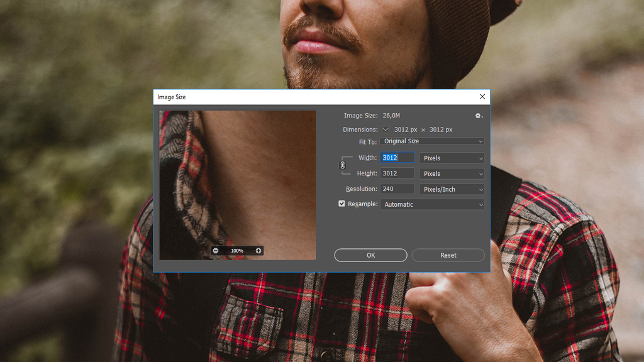Click the 100% preview zoom label

237,251
